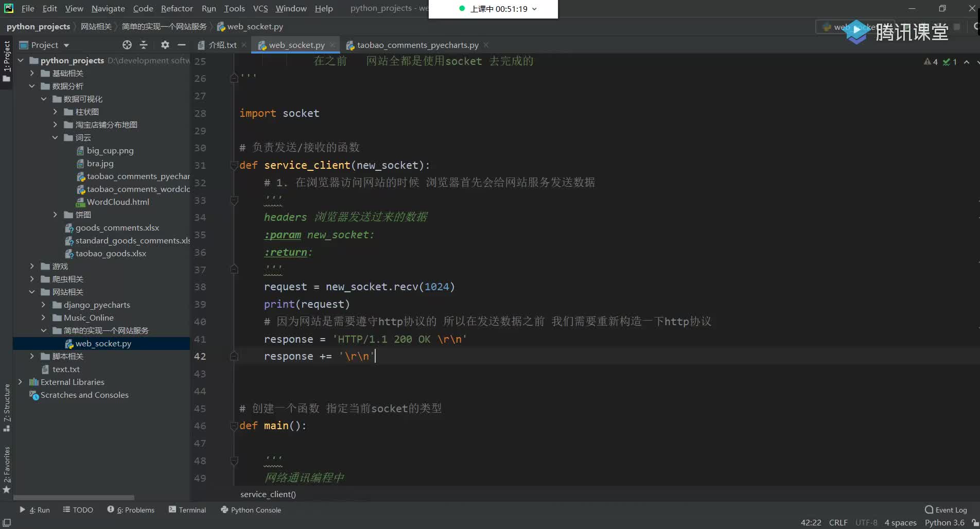Open the TODO tool window
The height and width of the screenshot is (529, 980).
pyautogui.click(x=78, y=510)
